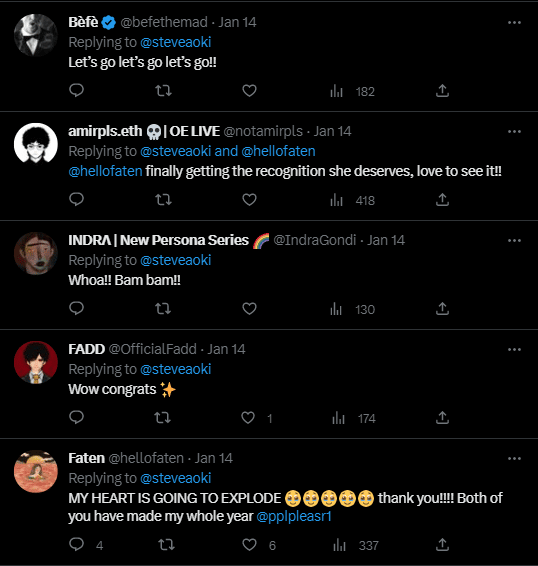Share FADD's 'Wow congrats' tweet
This screenshot has width=538, height=566.
click(442, 418)
